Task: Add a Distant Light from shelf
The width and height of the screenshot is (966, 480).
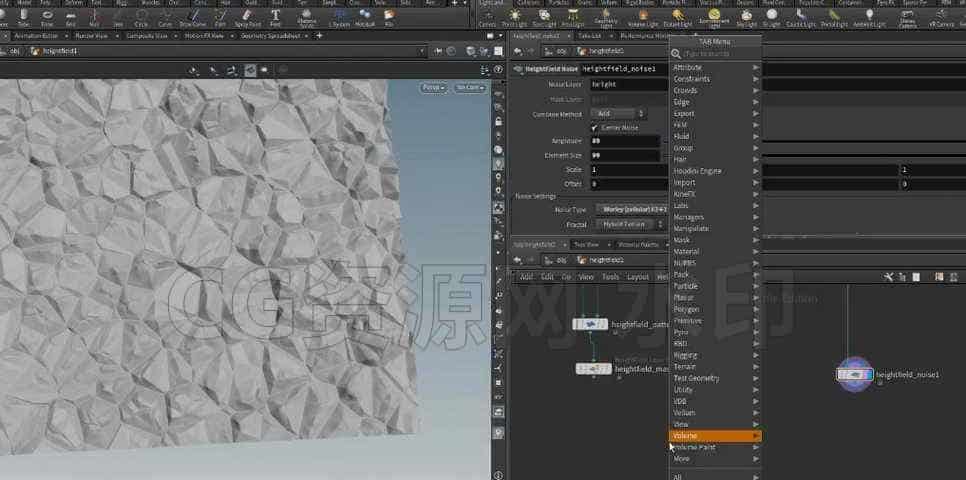Action: 678,17
